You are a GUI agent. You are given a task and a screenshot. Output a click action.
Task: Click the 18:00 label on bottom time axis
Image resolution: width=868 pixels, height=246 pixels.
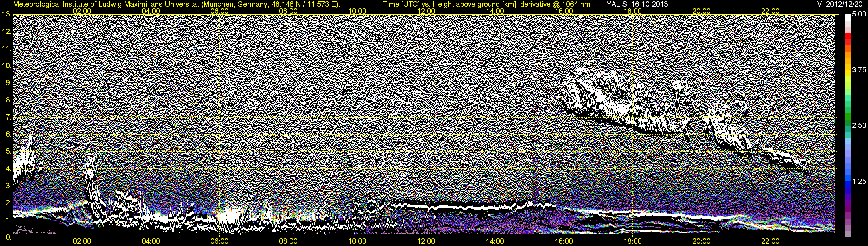tap(632, 242)
